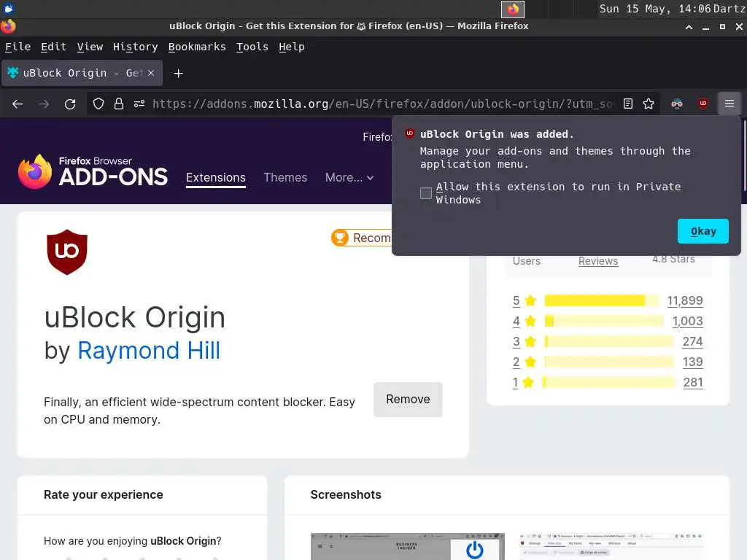Confirm the add-on notification with Okay
The height and width of the screenshot is (560, 747).
click(703, 231)
